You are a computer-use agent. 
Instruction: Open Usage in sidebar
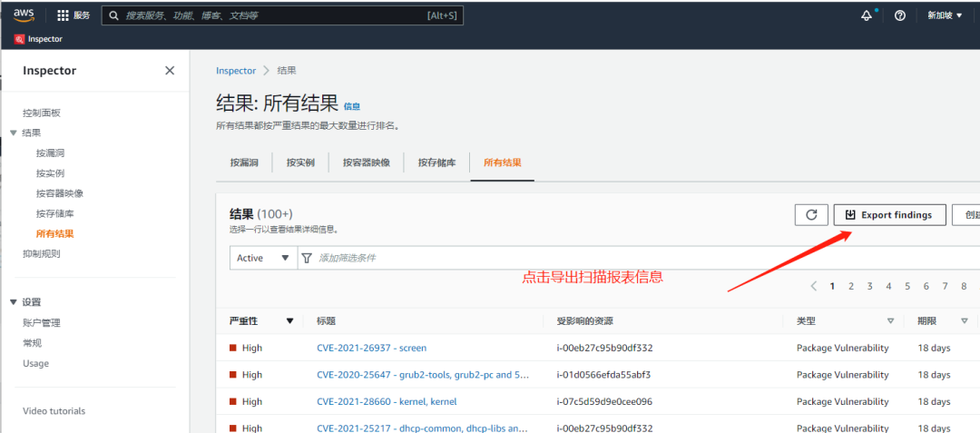click(35, 363)
